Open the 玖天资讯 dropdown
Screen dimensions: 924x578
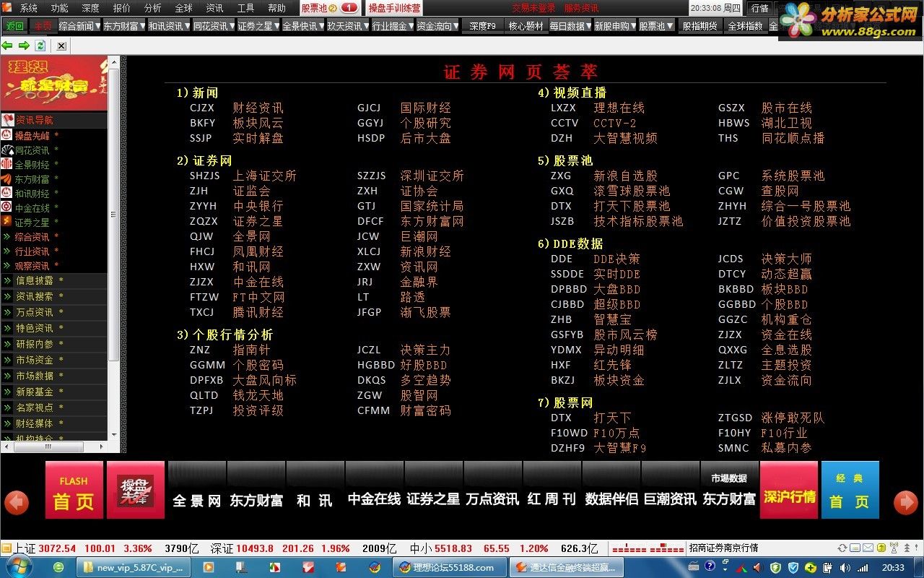point(346,25)
